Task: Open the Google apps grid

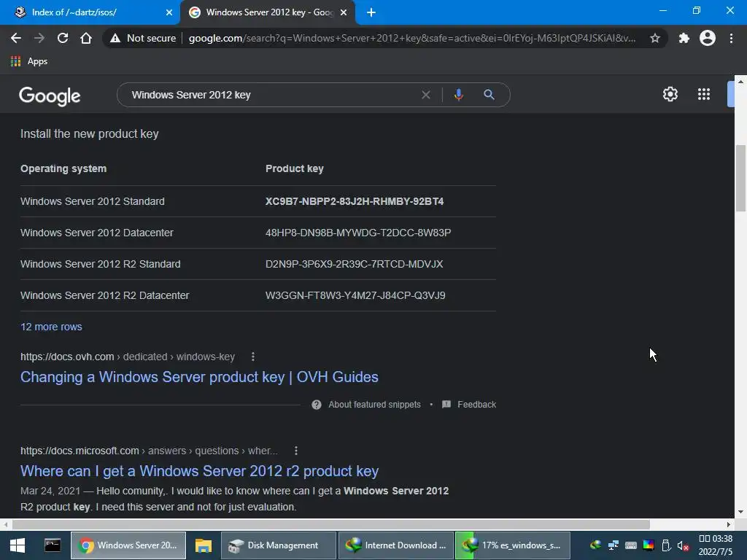Action: 704,94
